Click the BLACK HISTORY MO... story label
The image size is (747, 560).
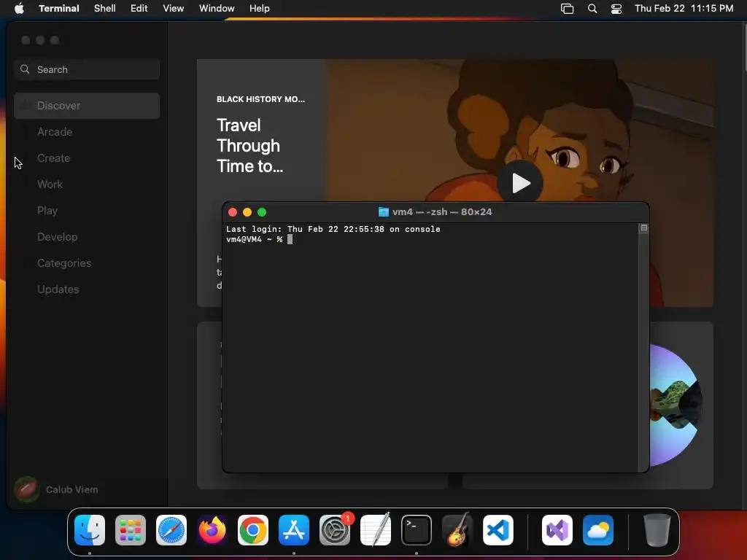pos(260,99)
